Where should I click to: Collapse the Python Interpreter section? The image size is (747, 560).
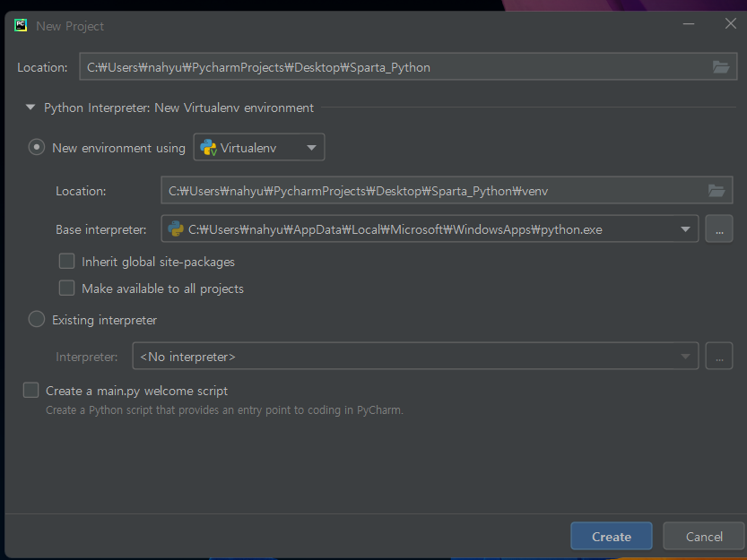click(30, 108)
